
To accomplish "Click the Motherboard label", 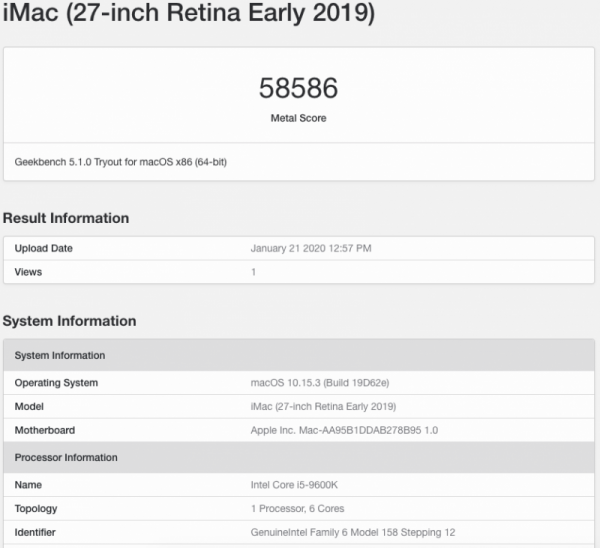I will (x=45, y=430).
